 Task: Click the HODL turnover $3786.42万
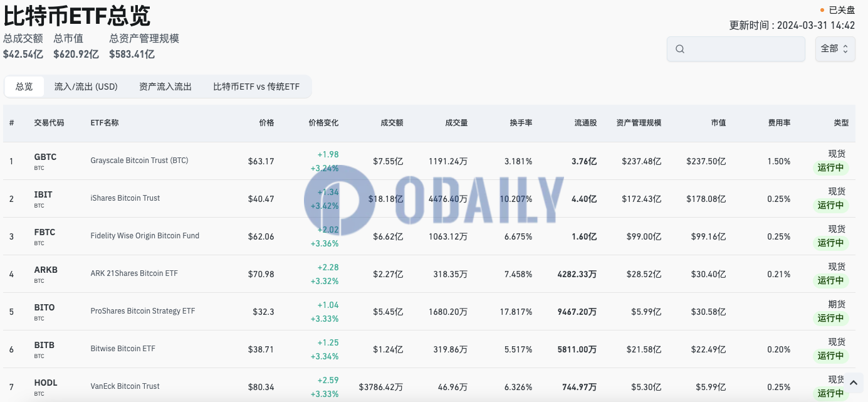(x=381, y=387)
